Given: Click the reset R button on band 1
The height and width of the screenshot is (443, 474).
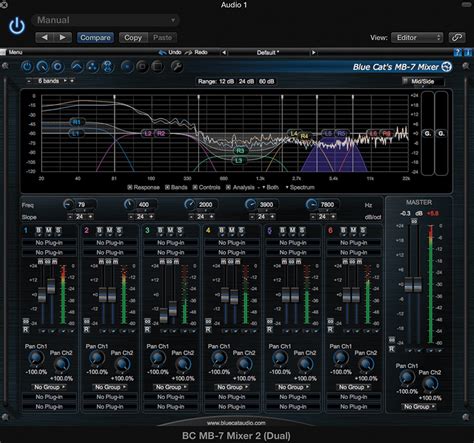Looking at the screenshot, I should point(26,329).
